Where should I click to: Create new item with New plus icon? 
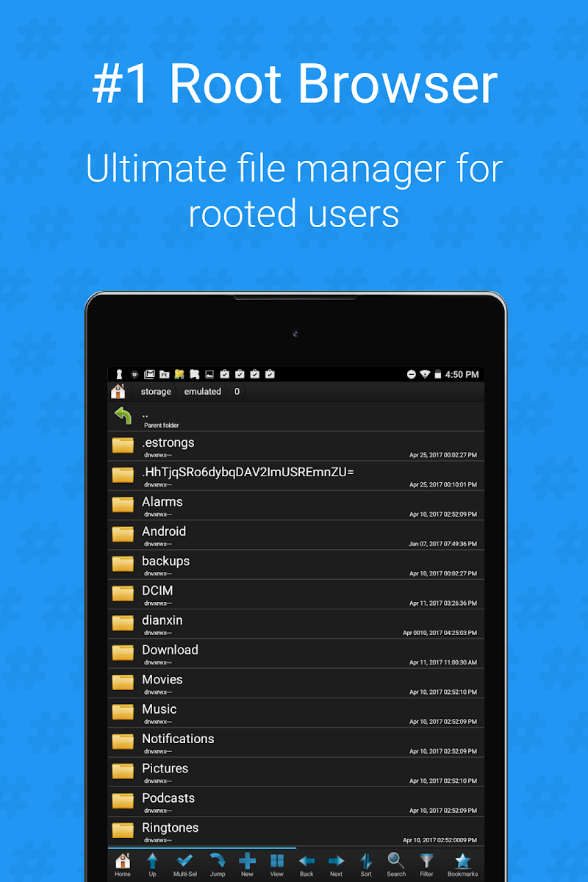(247, 864)
